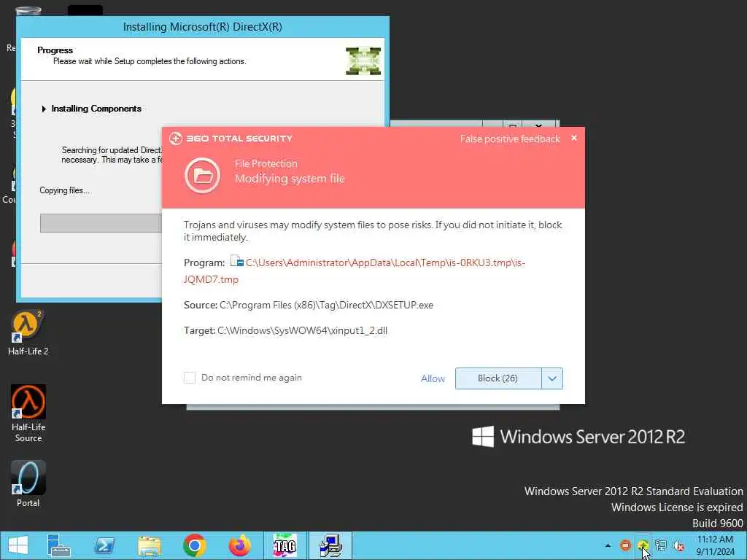Click the 'Installing Microsoft(R) DirectX(R)' title bar
Viewport: 747px width, 560px height.
[x=203, y=27]
